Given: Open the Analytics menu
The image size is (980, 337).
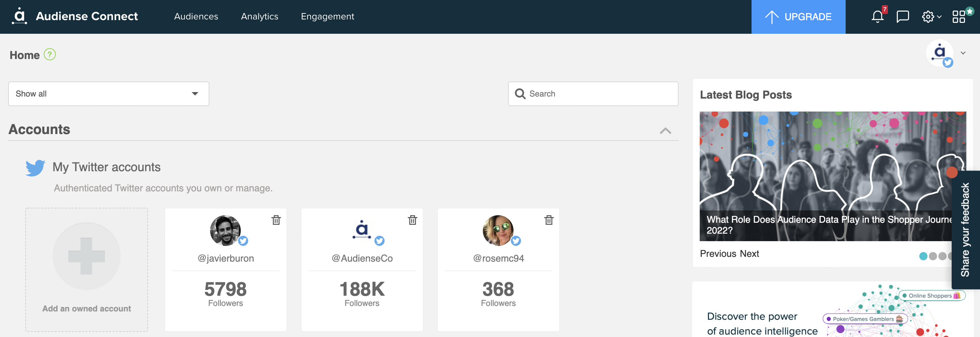Looking at the screenshot, I should [x=259, y=16].
